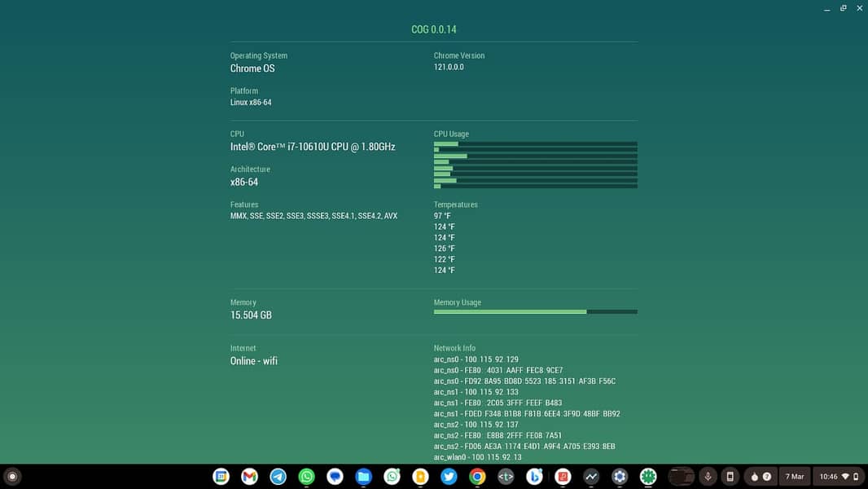Click the green COG app icon
The image size is (868, 489).
pyautogui.click(x=648, y=477)
